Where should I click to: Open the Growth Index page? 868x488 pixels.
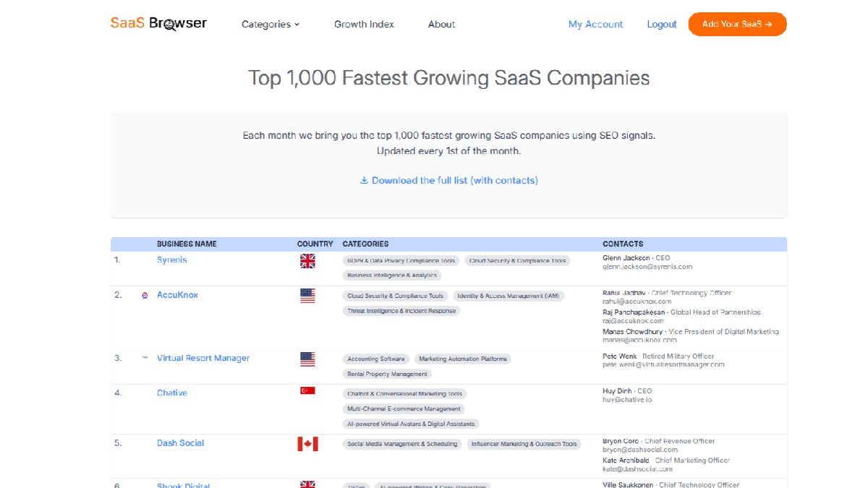(364, 25)
